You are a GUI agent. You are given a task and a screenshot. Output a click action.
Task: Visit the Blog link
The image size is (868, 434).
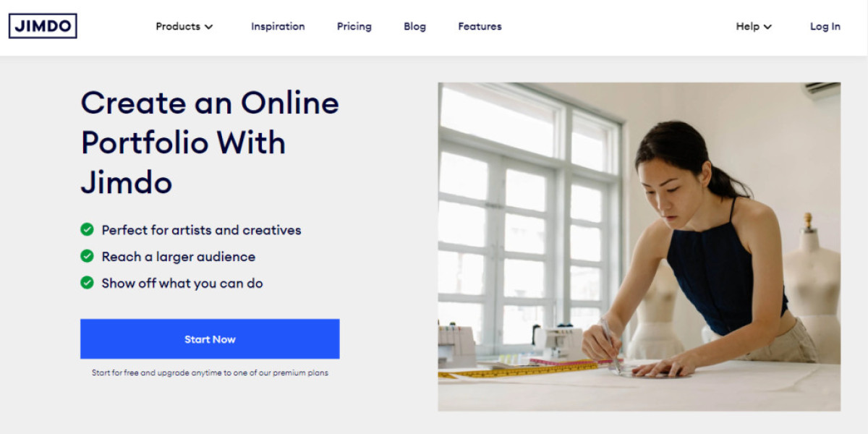[x=414, y=26]
